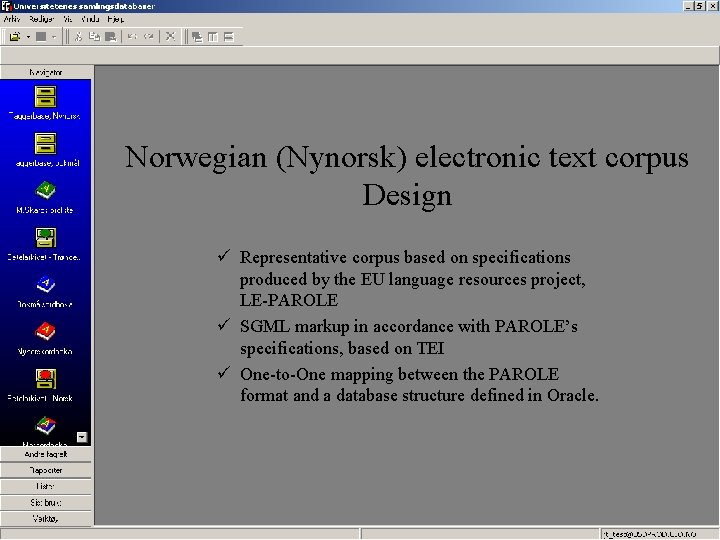This screenshot has width=720, height=540.
Task: Click the application icon in the title bar
Action: (6, 6)
